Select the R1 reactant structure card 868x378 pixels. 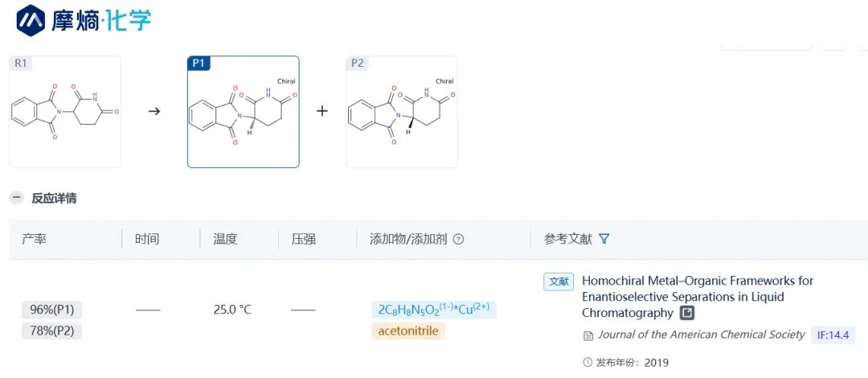tap(65, 112)
